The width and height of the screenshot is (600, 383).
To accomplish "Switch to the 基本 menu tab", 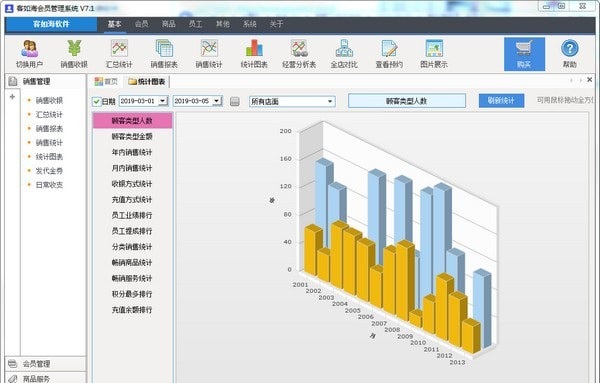I will pos(114,24).
